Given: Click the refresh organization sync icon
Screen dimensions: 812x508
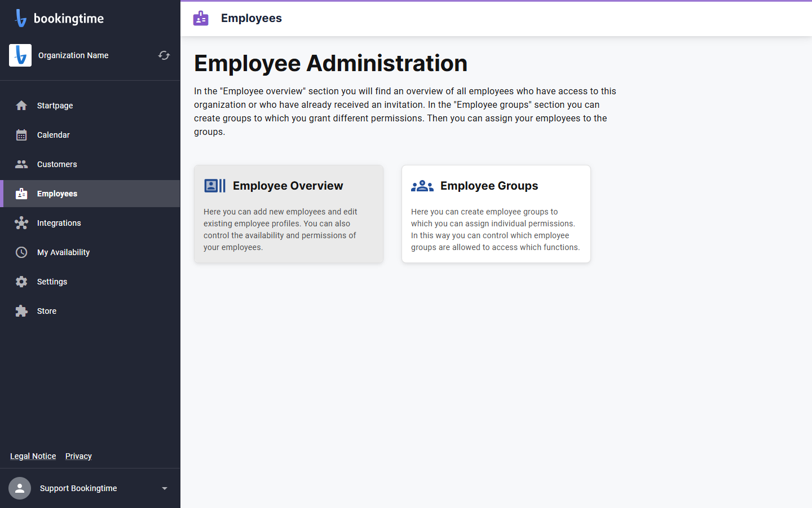Looking at the screenshot, I should tap(164, 55).
